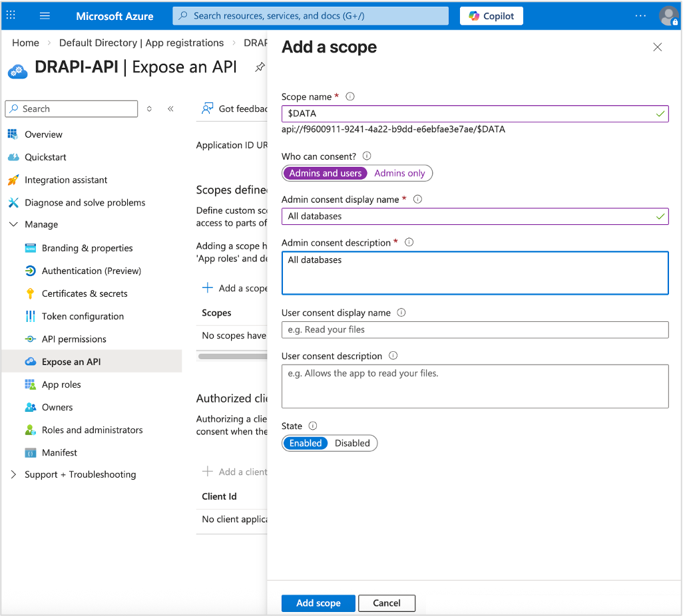Collapse the left sidebar with double chevron
The width and height of the screenshot is (683, 616).
170,108
